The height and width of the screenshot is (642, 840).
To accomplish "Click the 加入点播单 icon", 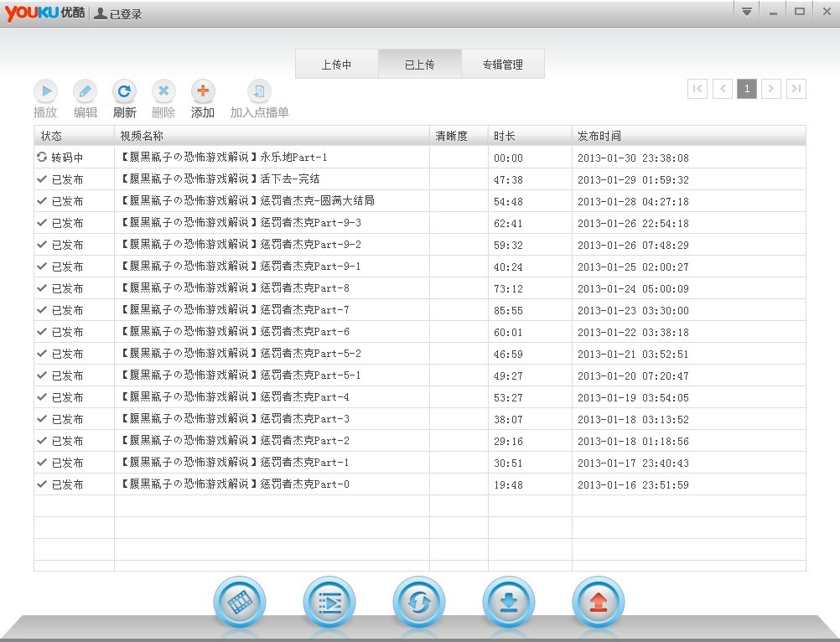I will (259, 91).
